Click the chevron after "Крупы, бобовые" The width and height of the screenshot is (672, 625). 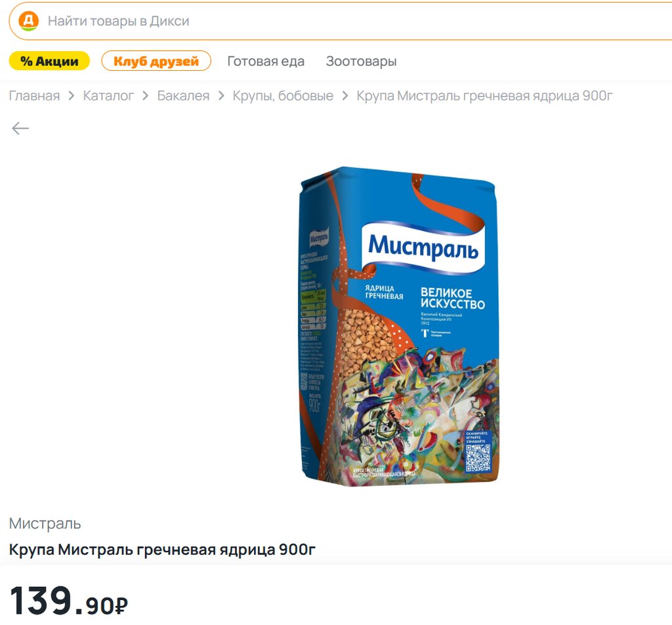345,96
